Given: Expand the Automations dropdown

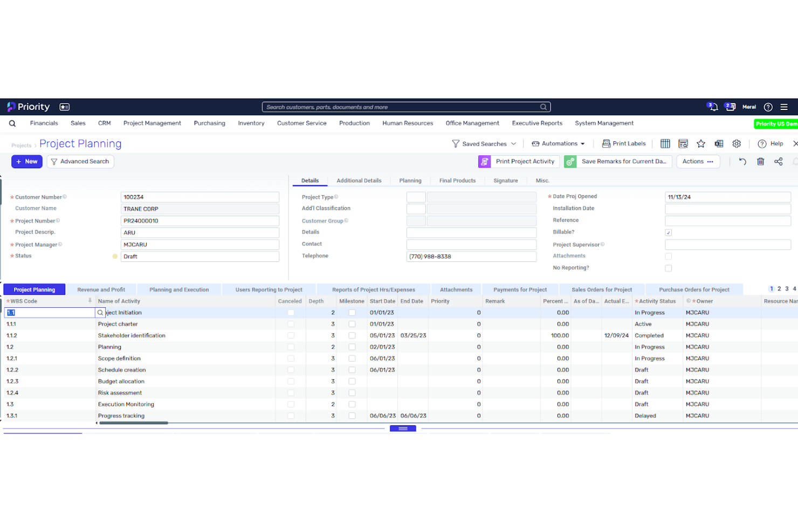Looking at the screenshot, I should pos(558,143).
